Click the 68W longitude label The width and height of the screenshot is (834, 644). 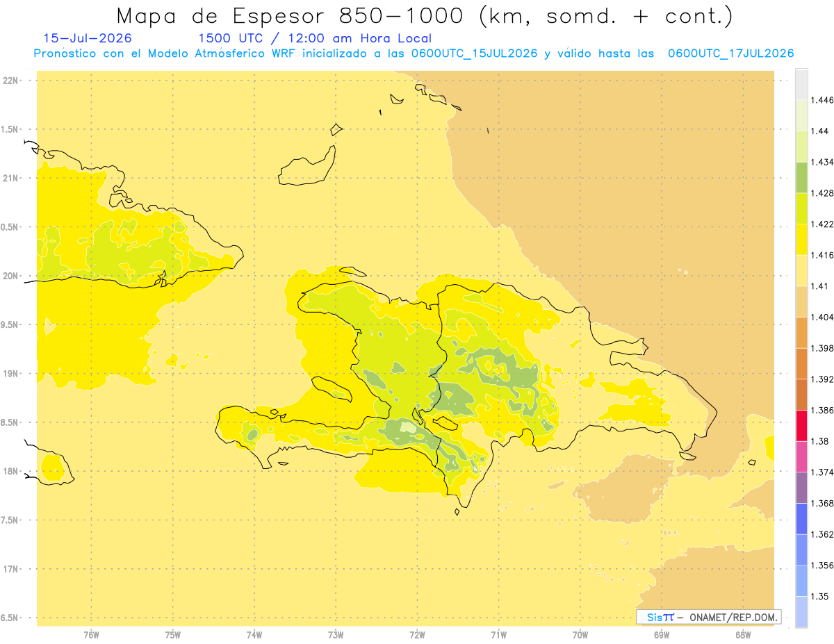click(743, 635)
